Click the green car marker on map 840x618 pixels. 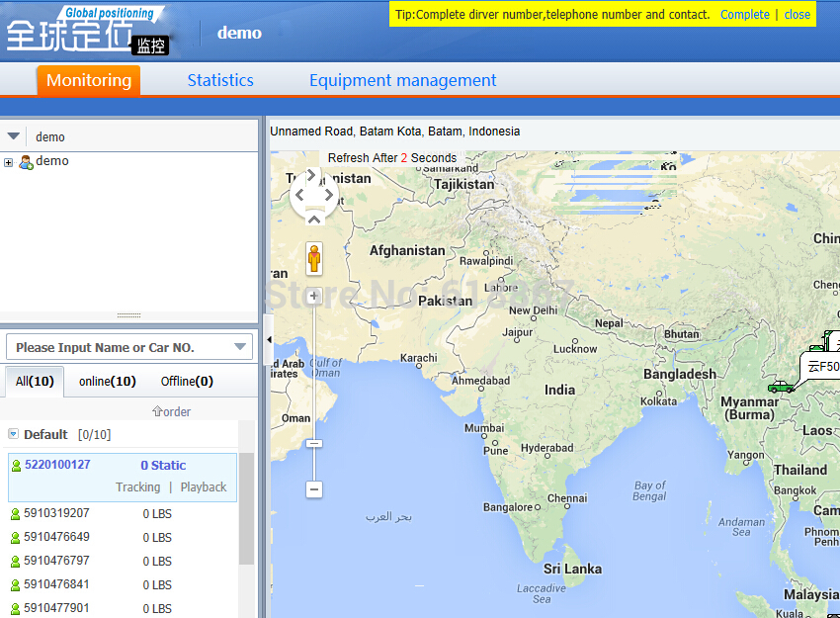coord(781,387)
